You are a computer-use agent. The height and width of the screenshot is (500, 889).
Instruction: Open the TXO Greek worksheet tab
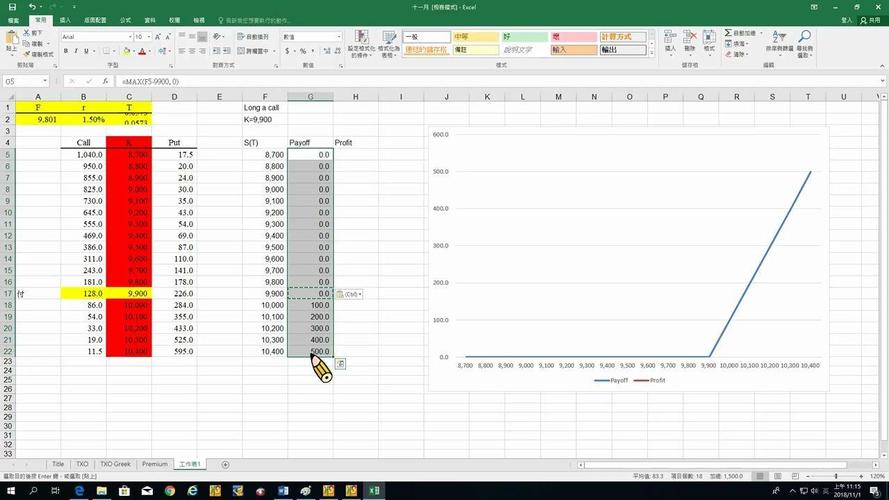pyautogui.click(x=116, y=464)
